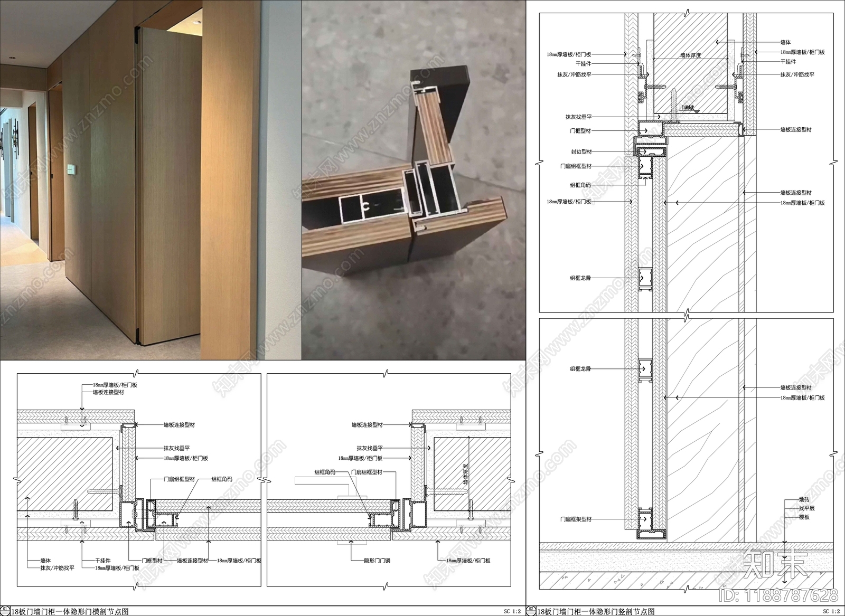Click 抹灰/冲筋找平 label in horizontal-section drawing
Screen dimensions: 845x616
click(x=57, y=568)
